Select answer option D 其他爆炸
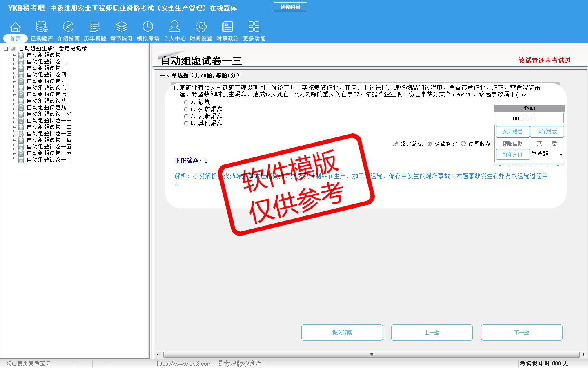 pyautogui.click(x=186, y=123)
